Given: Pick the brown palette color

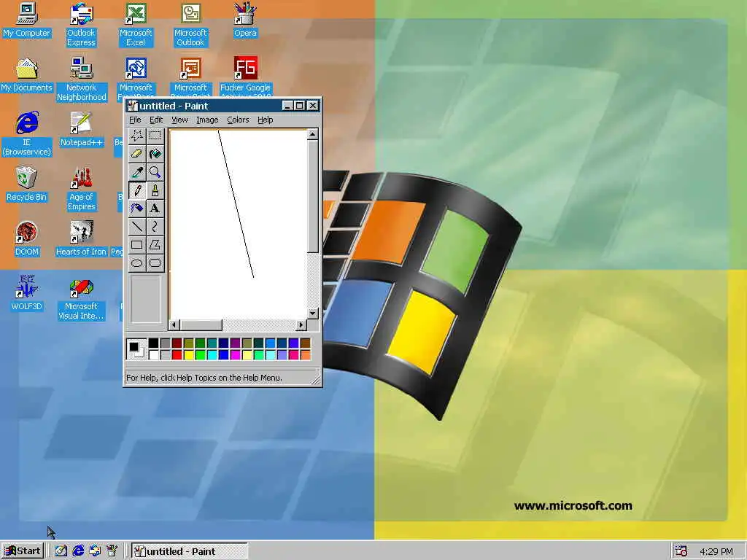Looking at the screenshot, I should tap(306, 343).
